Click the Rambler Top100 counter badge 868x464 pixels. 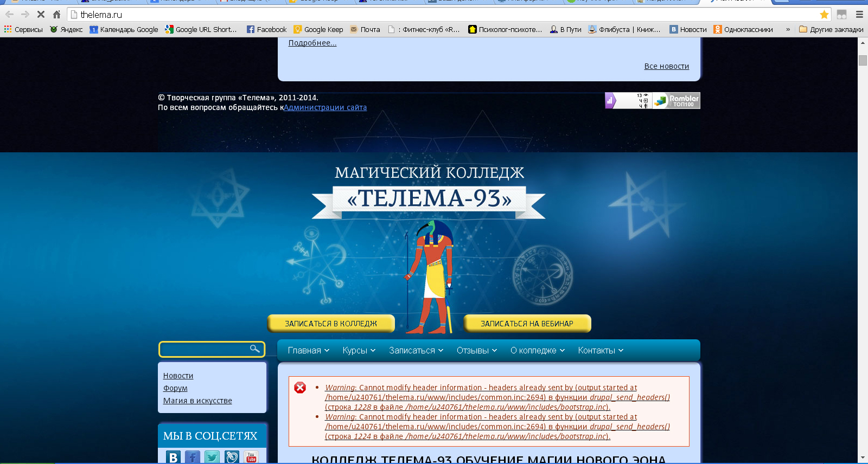676,101
